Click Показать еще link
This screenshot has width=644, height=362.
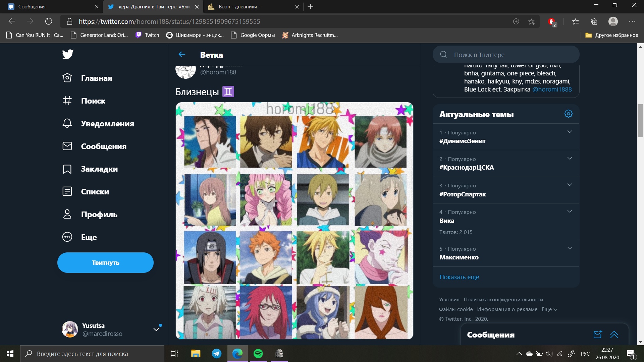pyautogui.click(x=459, y=277)
